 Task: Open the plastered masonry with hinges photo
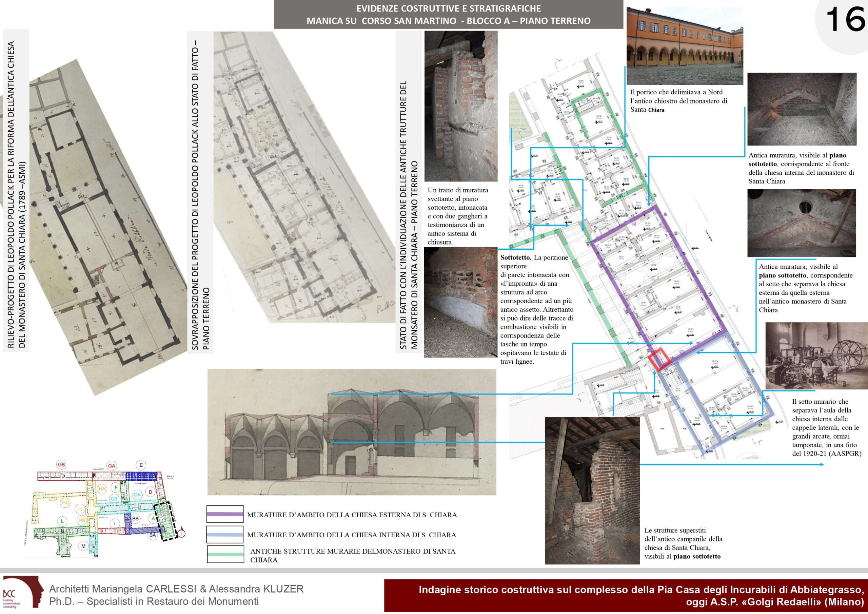461,106
